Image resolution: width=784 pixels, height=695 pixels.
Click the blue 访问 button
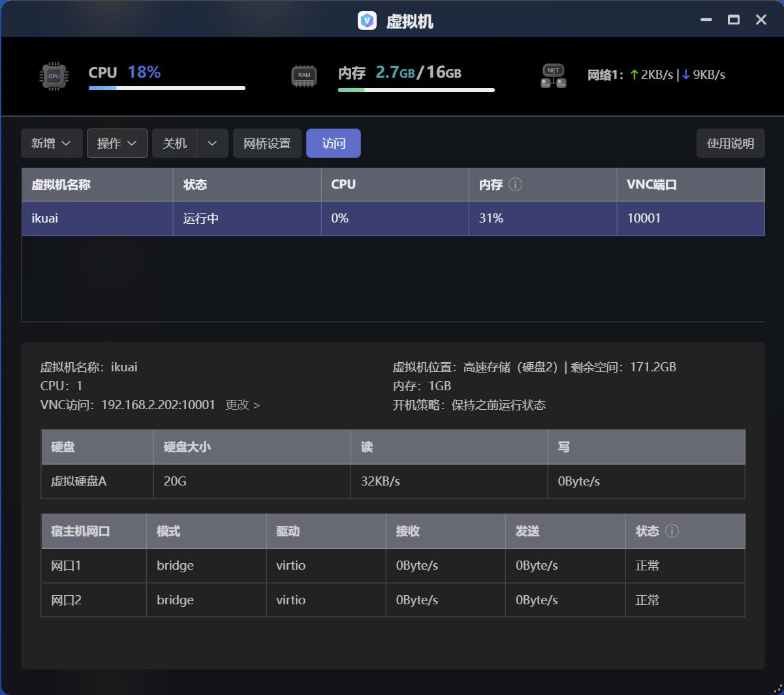[x=334, y=144]
